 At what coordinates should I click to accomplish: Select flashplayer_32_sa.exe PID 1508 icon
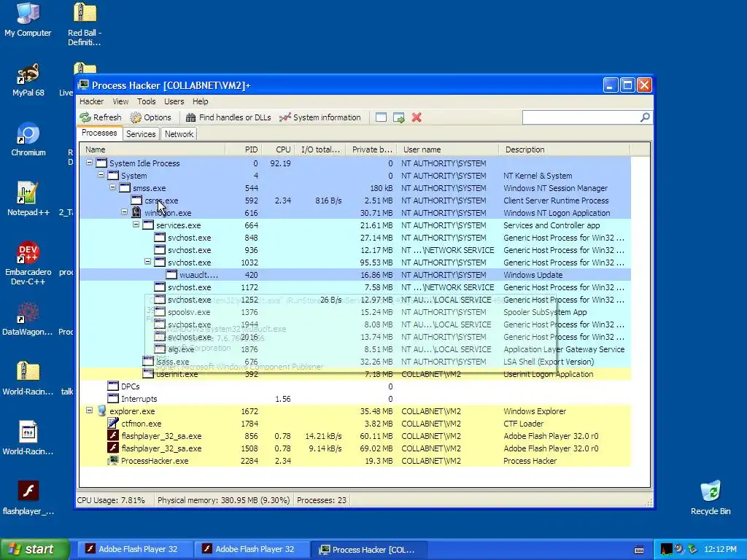[x=113, y=448]
